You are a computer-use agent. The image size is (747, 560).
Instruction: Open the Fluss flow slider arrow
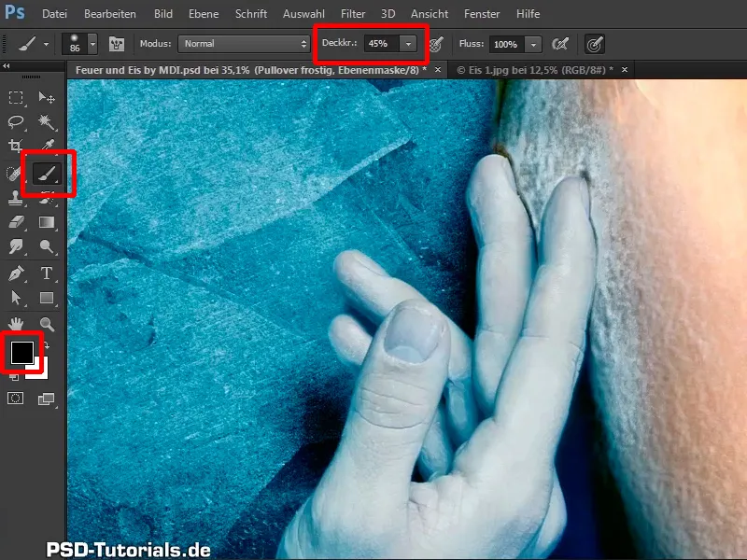click(x=533, y=44)
